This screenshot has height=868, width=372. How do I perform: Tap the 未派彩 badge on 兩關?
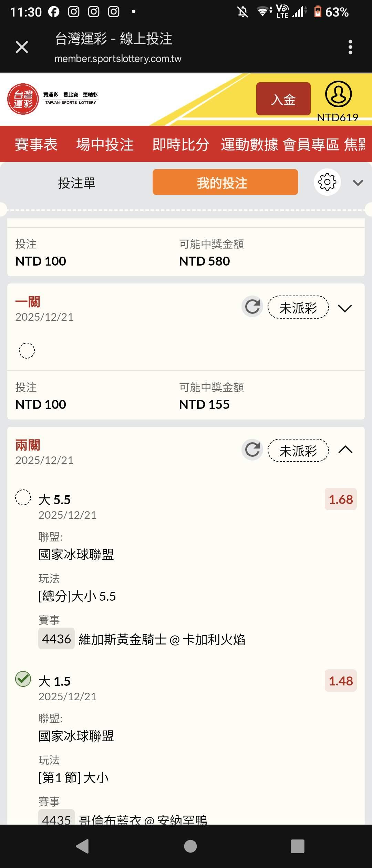pos(298,451)
